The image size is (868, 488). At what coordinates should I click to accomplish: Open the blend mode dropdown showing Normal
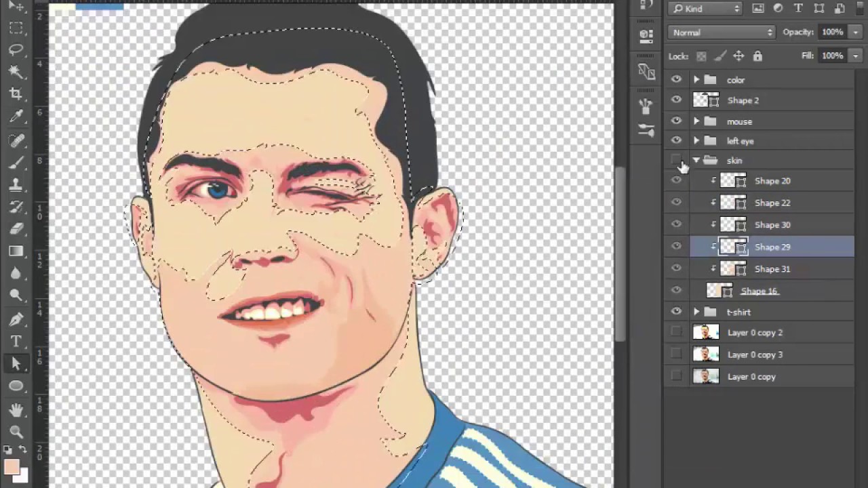click(720, 32)
